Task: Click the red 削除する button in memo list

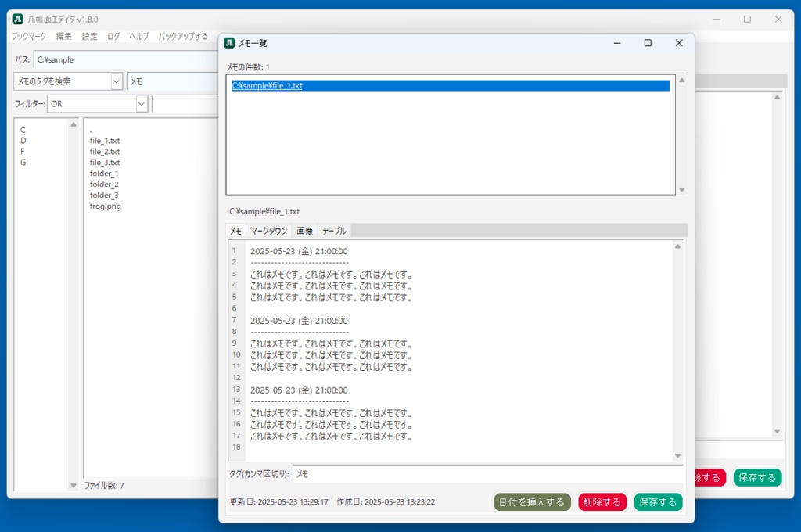Action: (602, 502)
